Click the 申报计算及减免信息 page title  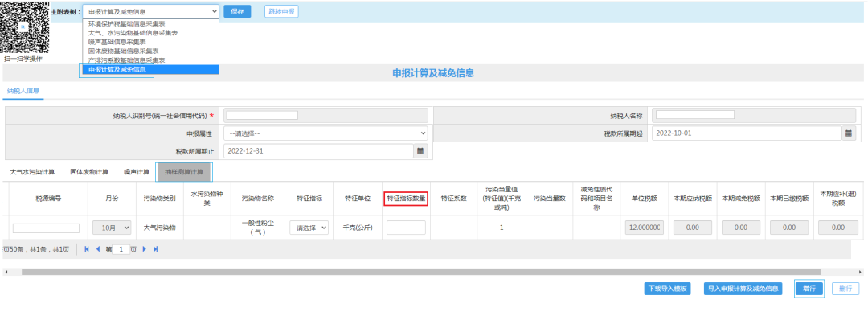click(433, 72)
